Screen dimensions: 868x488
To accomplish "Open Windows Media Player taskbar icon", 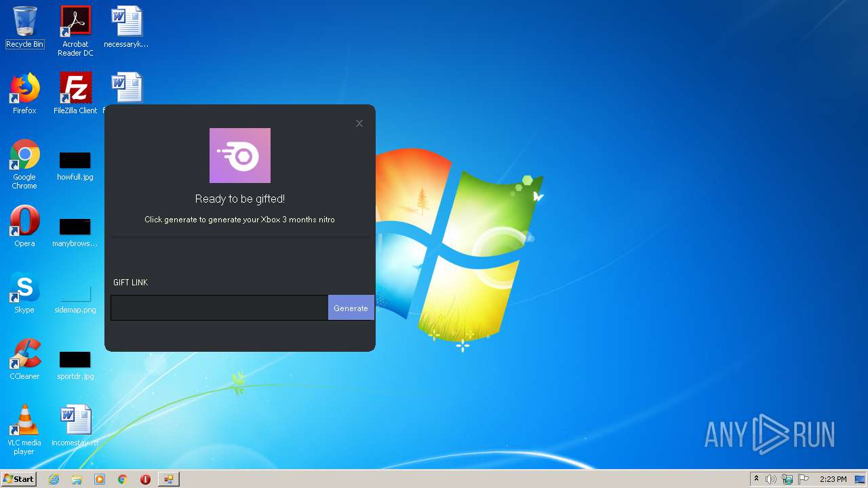I will click(100, 479).
